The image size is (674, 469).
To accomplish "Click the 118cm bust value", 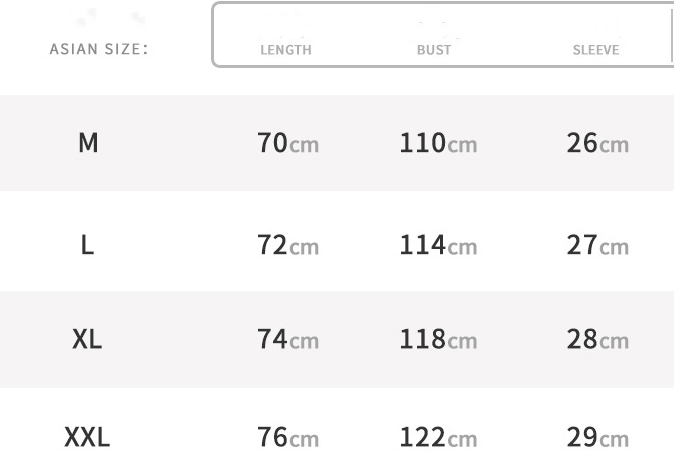I will pos(438,340).
